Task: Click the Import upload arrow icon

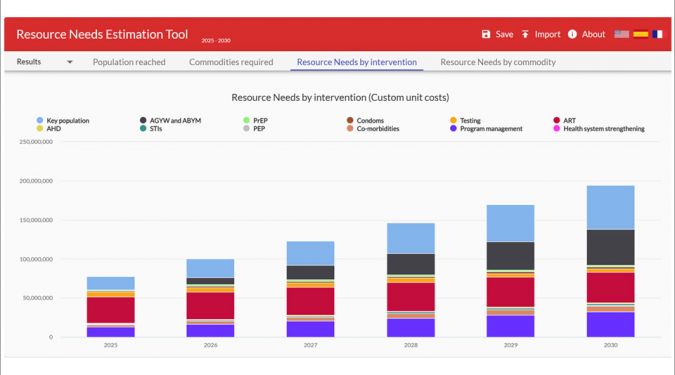Action: pyautogui.click(x=525, y=34)
